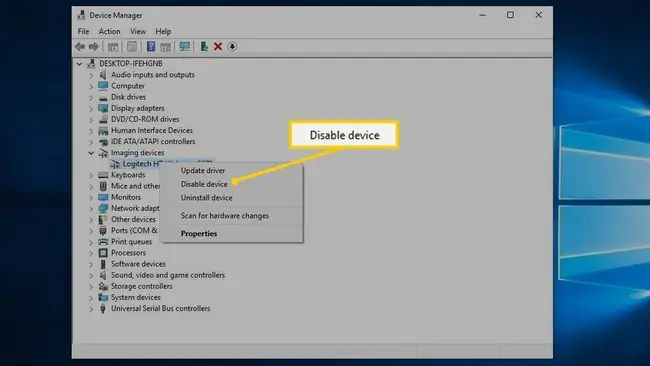Click the System devices category icon
Image resolution: width=650 pixels, height=366 pixels.
coord(103,297)
